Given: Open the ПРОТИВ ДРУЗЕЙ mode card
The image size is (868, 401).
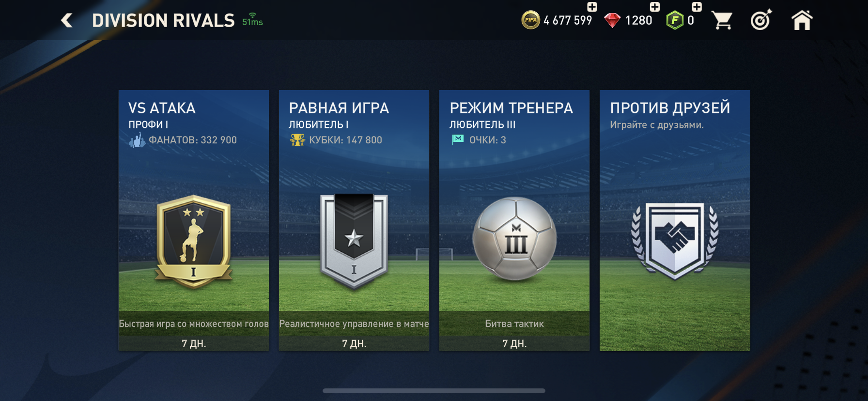Looking at the screenshot, I should 675,220.
